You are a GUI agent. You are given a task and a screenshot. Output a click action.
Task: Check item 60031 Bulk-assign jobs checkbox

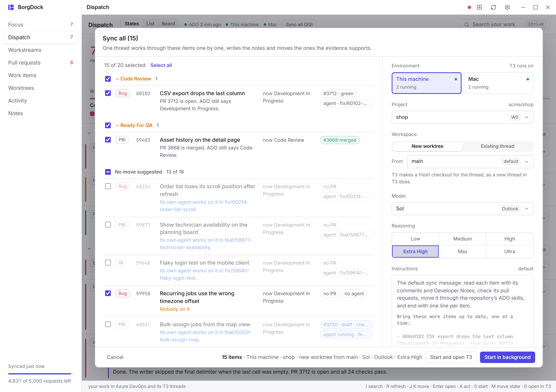click(x=108, y=324)
